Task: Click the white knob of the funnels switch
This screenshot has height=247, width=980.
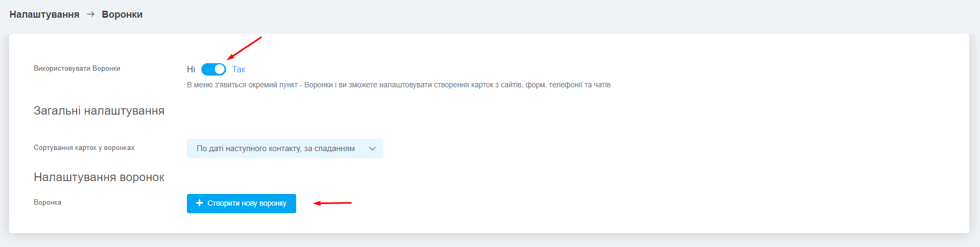Action: (220, 69)
